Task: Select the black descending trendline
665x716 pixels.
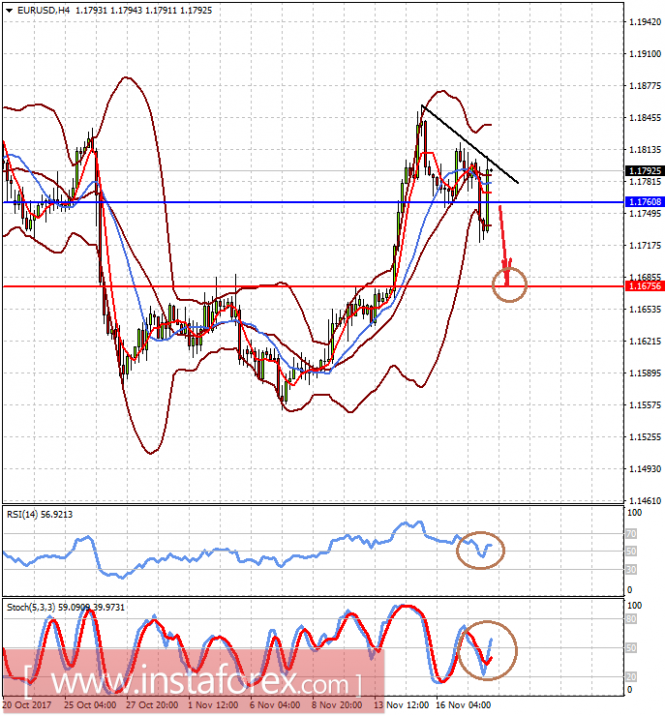Action: click(470, 144)
